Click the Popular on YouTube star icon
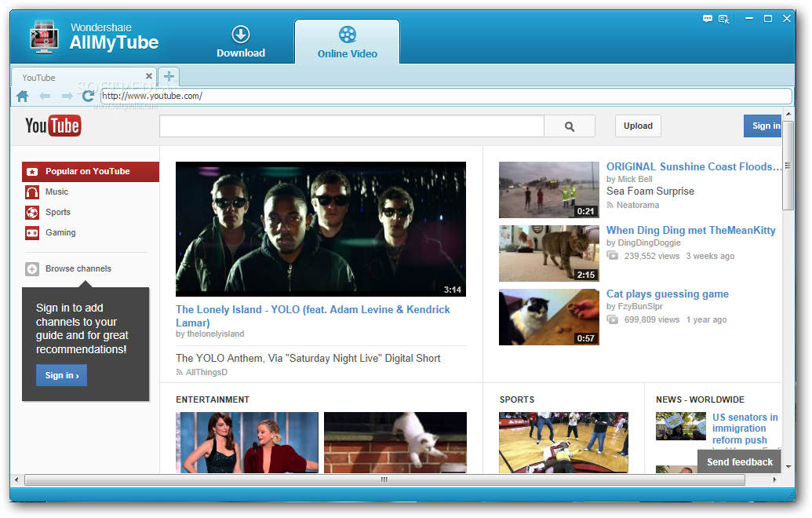Viewport: 812px width, 518px height. pos(32,171)
